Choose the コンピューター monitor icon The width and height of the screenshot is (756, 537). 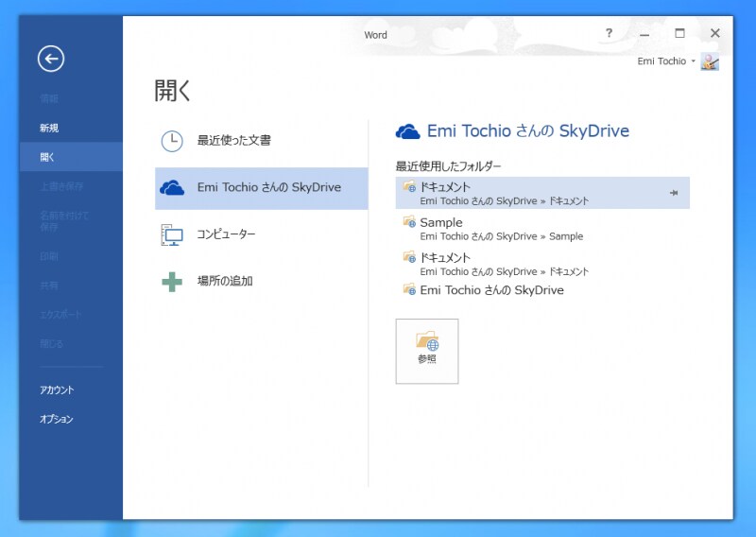tap(172, 234)
